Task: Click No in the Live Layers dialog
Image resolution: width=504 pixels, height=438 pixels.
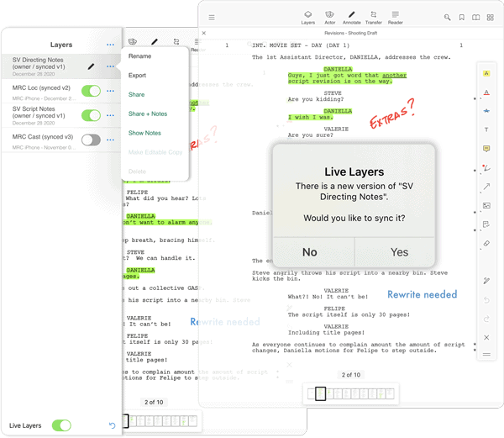Action: 310,252
